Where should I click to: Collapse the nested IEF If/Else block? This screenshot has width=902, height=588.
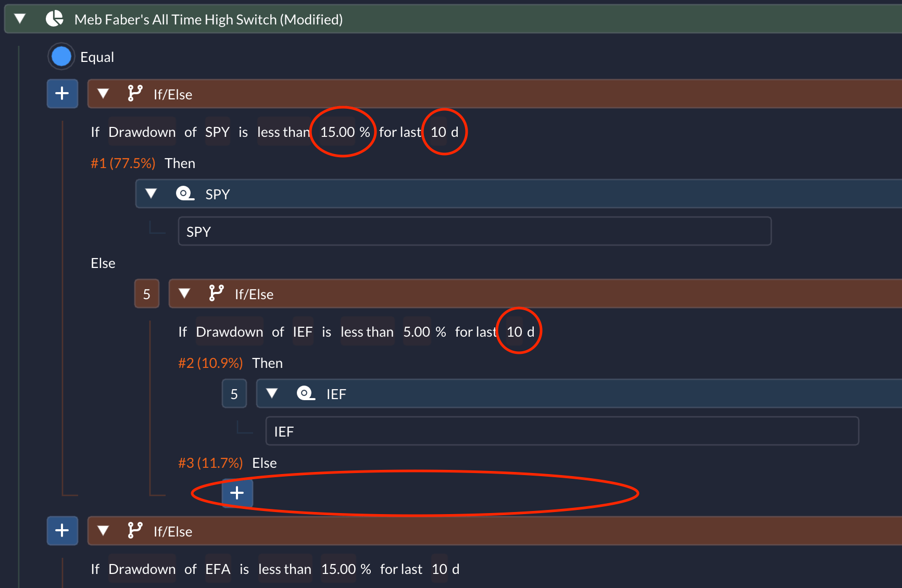tap(184, 293)
